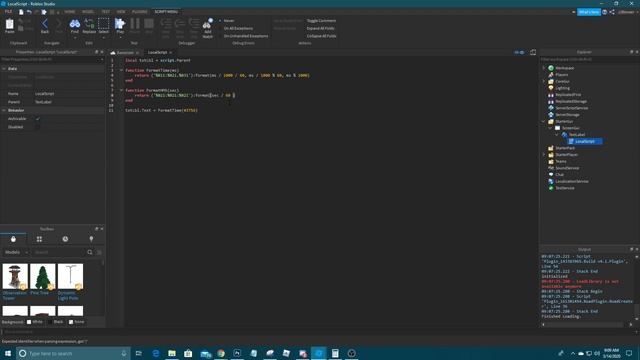Open the Dynamic Light Pole model link

coord(68,296)
